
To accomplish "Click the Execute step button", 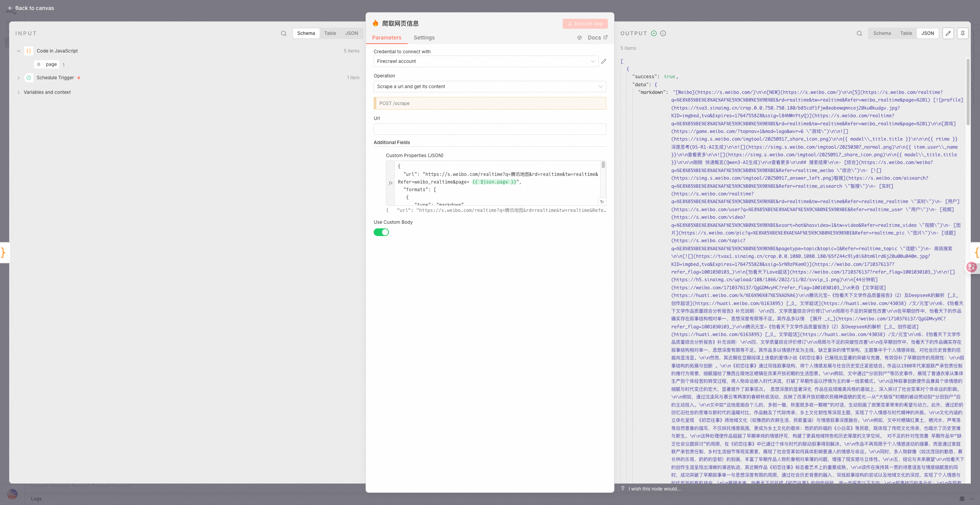I will pyautogui.click(x=585, y=24).
